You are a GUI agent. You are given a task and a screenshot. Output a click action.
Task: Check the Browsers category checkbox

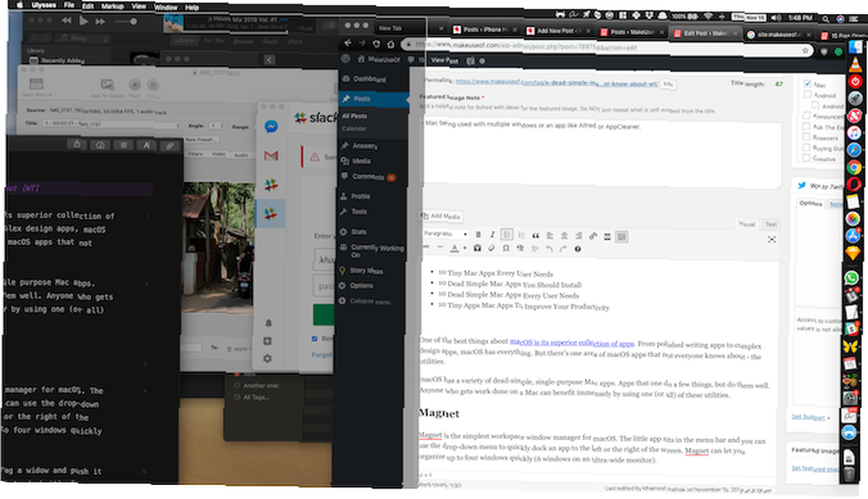[x=806, y=136]
